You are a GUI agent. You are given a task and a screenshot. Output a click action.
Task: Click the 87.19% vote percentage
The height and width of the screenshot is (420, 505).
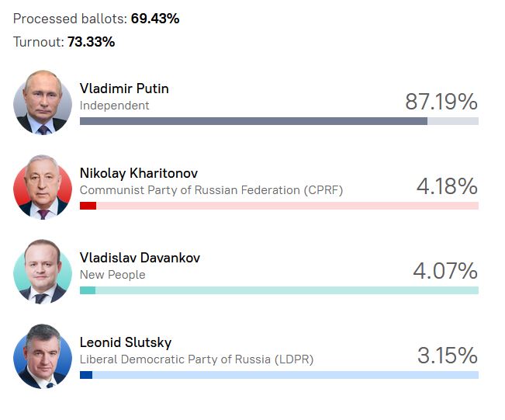coord(441,102)
